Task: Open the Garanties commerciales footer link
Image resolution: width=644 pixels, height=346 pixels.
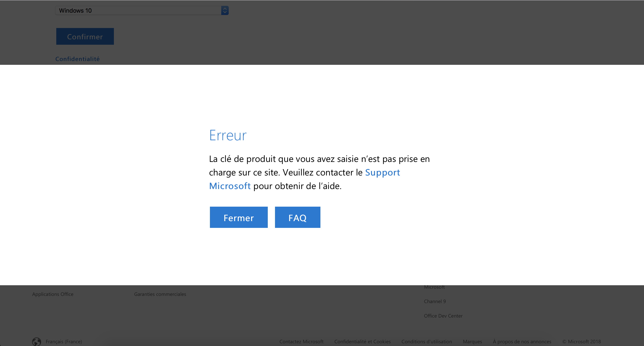Action: 160,294
